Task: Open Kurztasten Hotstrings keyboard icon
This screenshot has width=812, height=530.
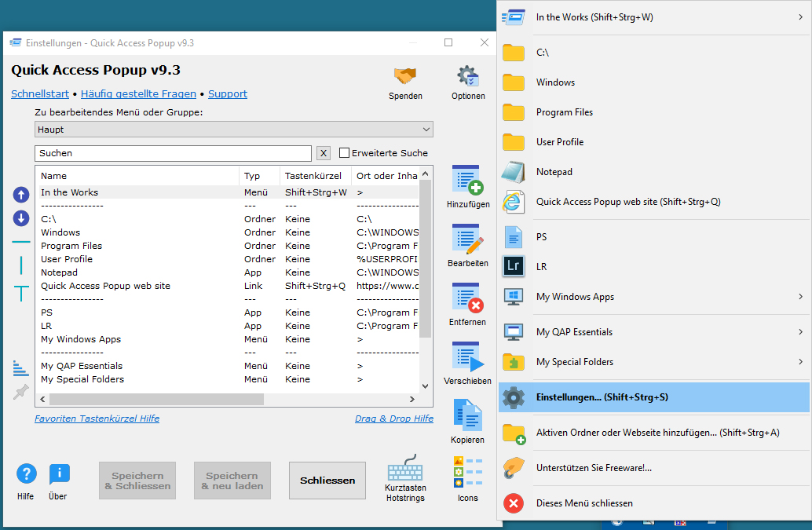Action: point(405,468)
